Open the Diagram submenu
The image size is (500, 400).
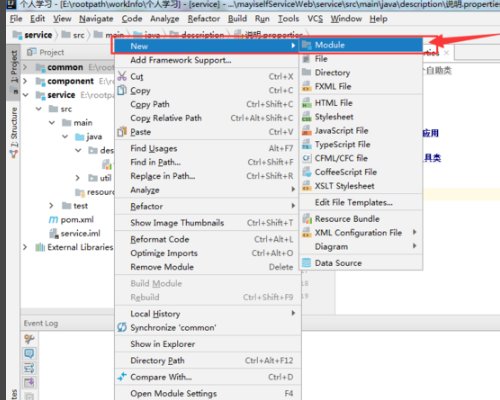pyautogui.click(x=361, y=246)
